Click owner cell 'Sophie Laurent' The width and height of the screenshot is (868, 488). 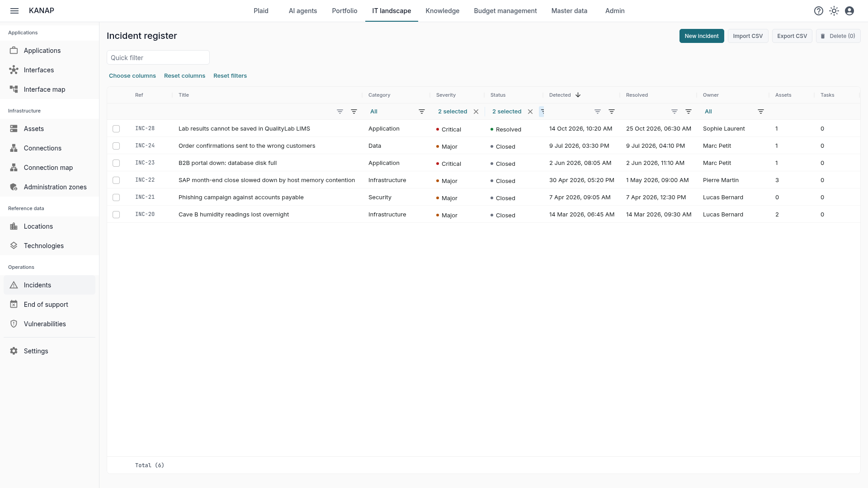coord(724,129)
